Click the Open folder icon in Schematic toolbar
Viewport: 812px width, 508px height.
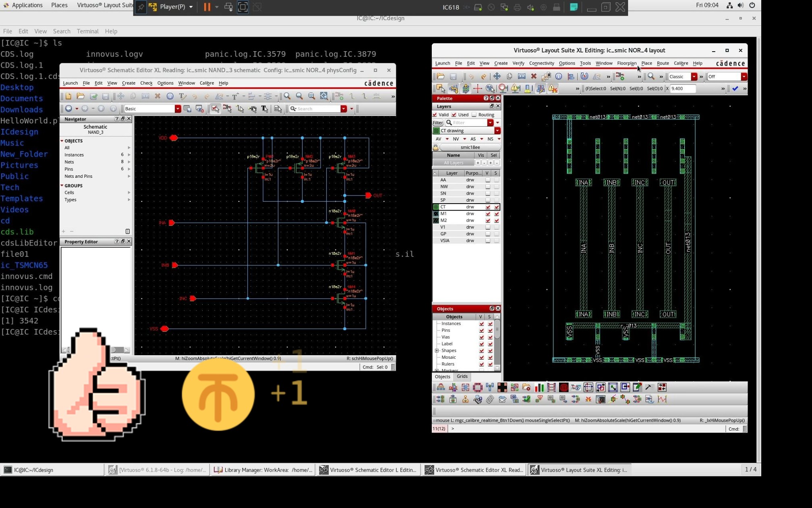pyautogui.click(x=81, y=96)
